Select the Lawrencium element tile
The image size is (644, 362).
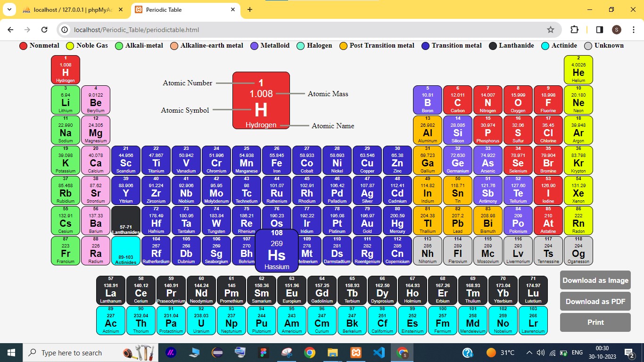click(x=533, y=321)
